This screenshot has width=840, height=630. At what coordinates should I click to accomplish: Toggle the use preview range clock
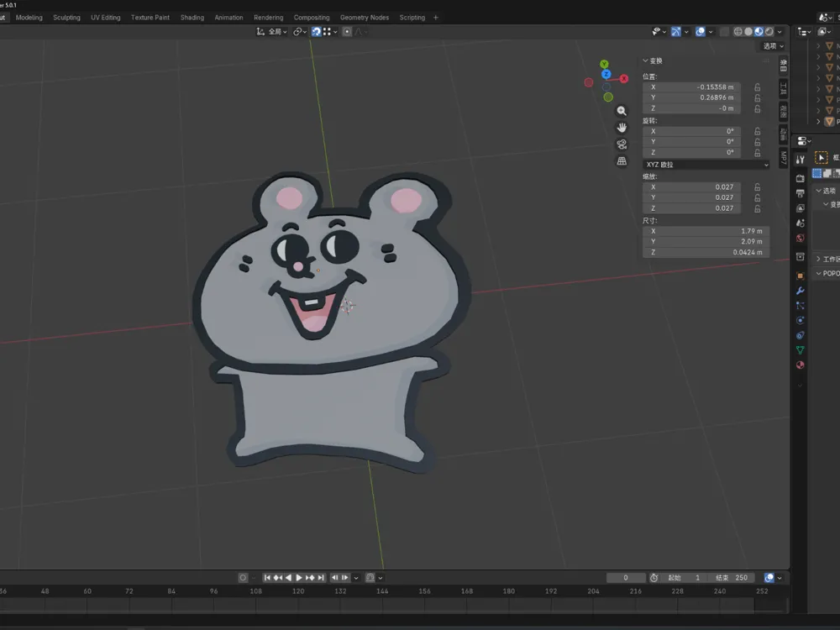tap(654, 578)
